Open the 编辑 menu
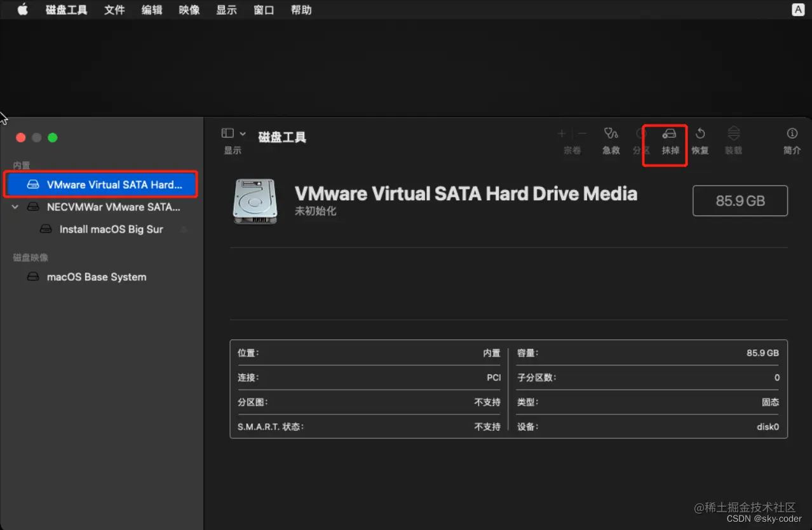Viewport: 812px width, 530px height. tap(152, 10)
